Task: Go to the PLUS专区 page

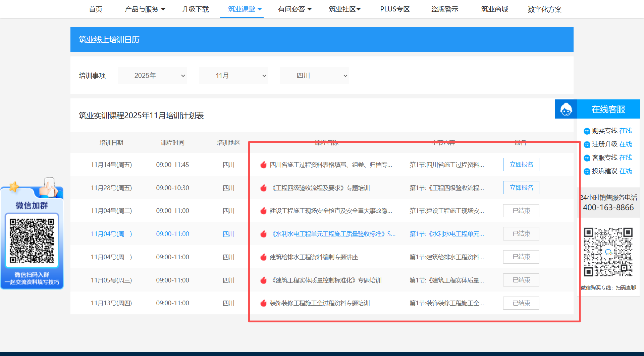Action: pos(395,9)
